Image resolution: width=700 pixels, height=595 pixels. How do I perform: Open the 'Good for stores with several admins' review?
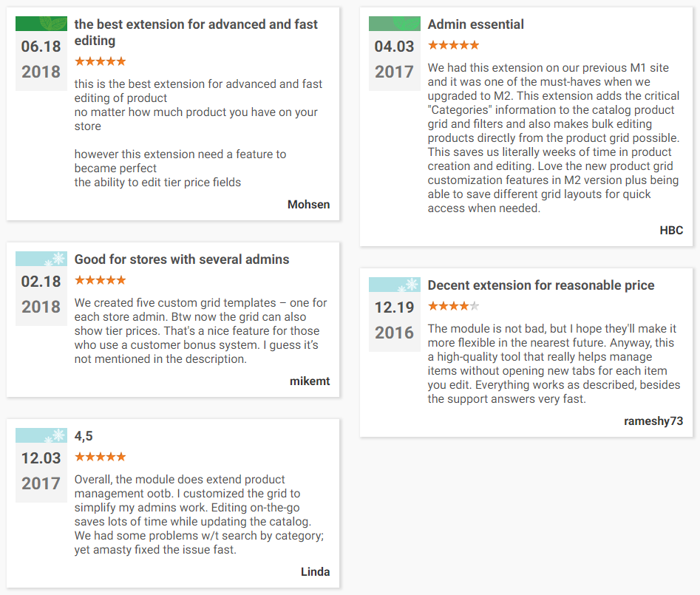tap(182, 259)
